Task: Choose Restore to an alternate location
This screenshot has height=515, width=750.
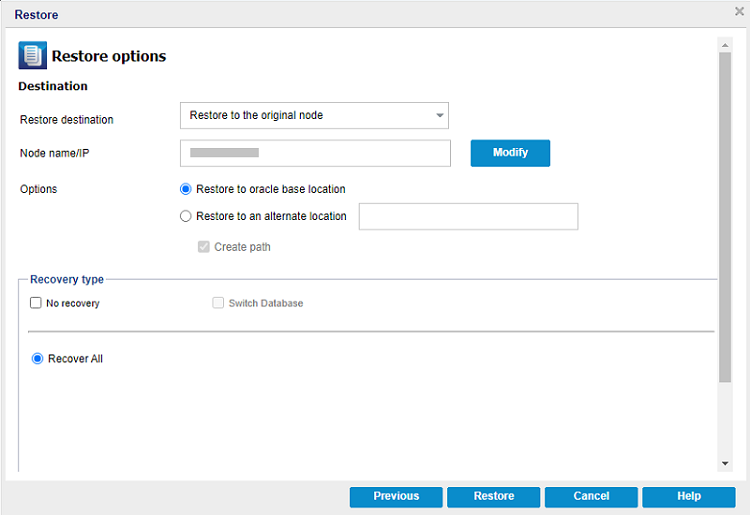Action: (x=186, y=216)
